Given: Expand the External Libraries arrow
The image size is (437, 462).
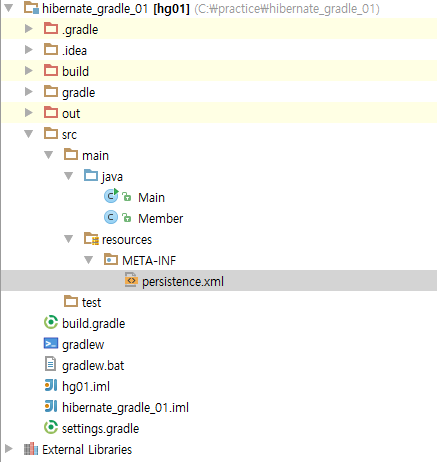Looking at the screenshot, I should coord(9,449).
